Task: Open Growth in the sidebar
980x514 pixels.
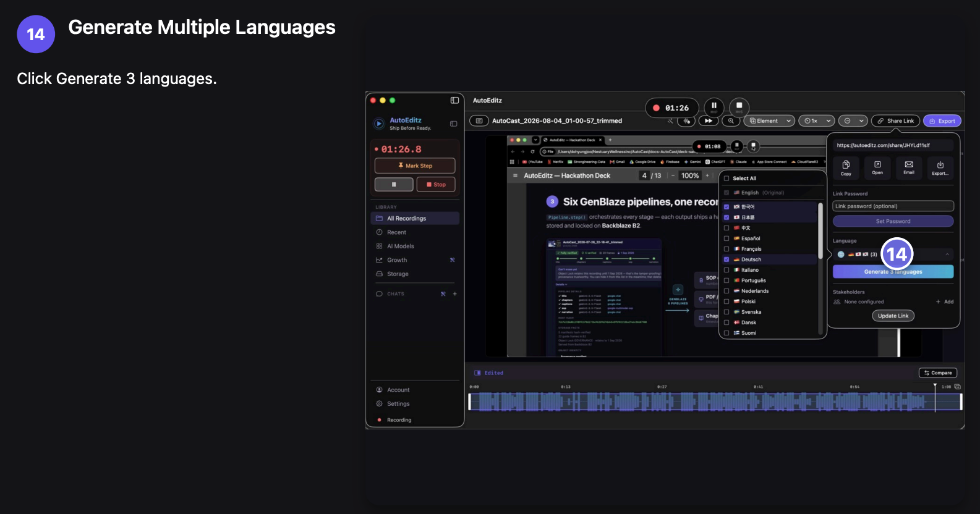Action: [415, 260]
